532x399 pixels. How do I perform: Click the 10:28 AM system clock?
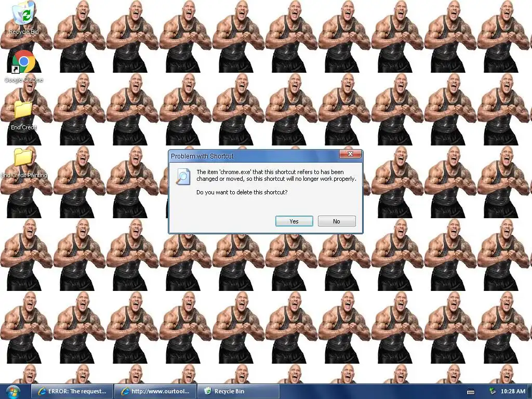(x=513, y=391)
